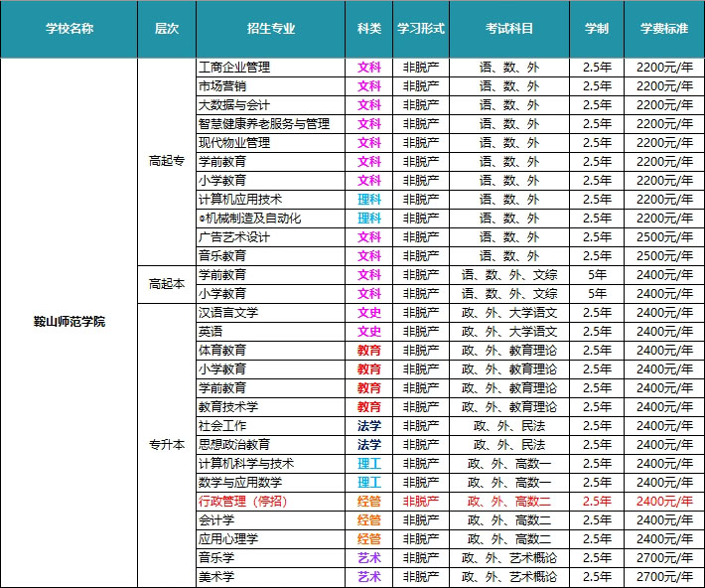
Task: Click 文史 in the 汉语言文学 row
Action: [369, 313]
